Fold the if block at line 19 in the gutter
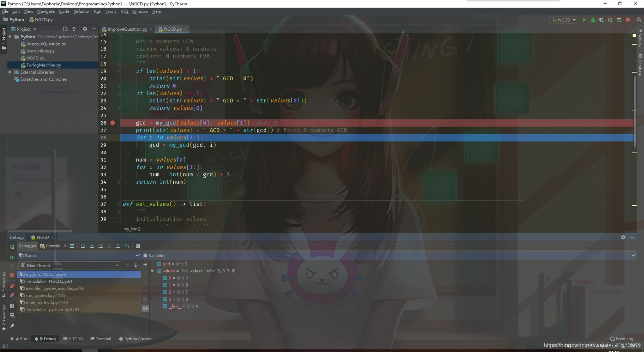 (120, 71)
